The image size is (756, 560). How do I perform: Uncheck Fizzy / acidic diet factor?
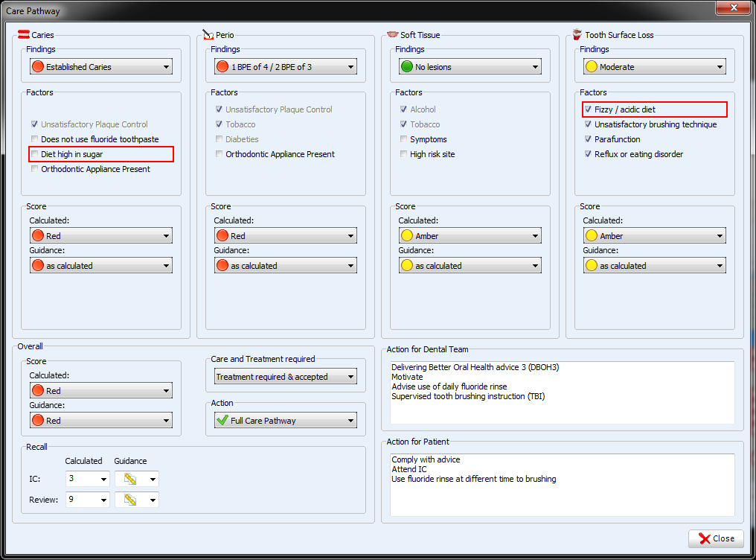[x=588, y=109]
